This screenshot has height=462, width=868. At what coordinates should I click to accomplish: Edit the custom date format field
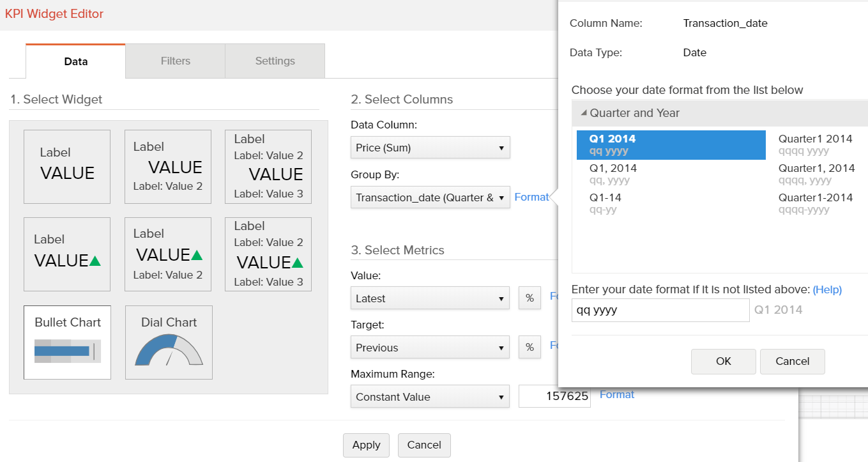pos(660,310)
